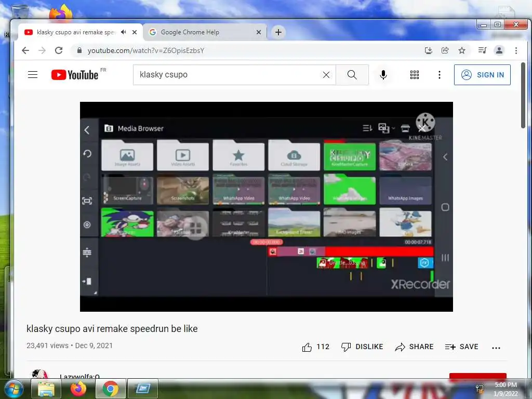Click the red subscribe button

[x=478, y=376]
